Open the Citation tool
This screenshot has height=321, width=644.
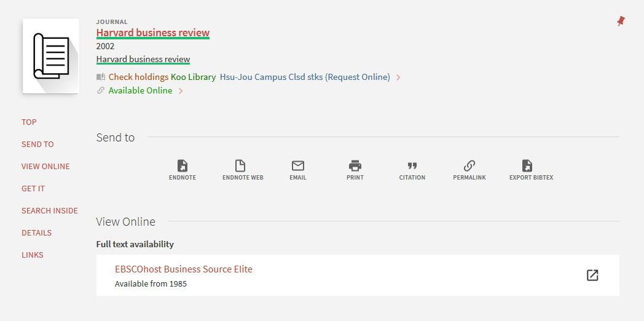pos(412,166)
